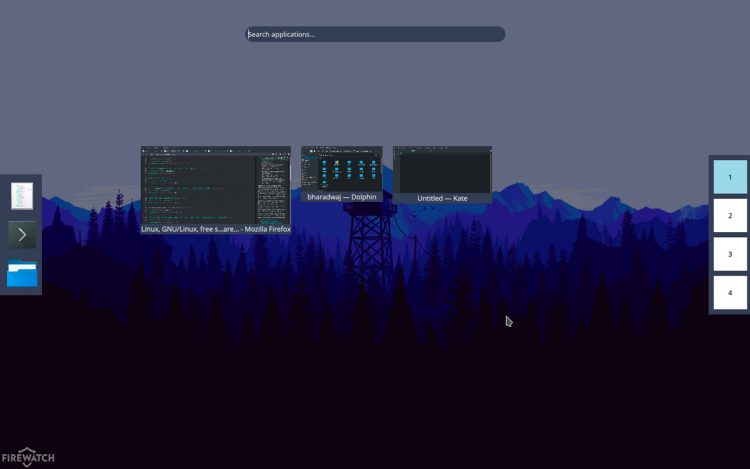The width and height of the screenshot is (750, 469).
Task: Focus the Search applications field
Action: tap(375, 34)
